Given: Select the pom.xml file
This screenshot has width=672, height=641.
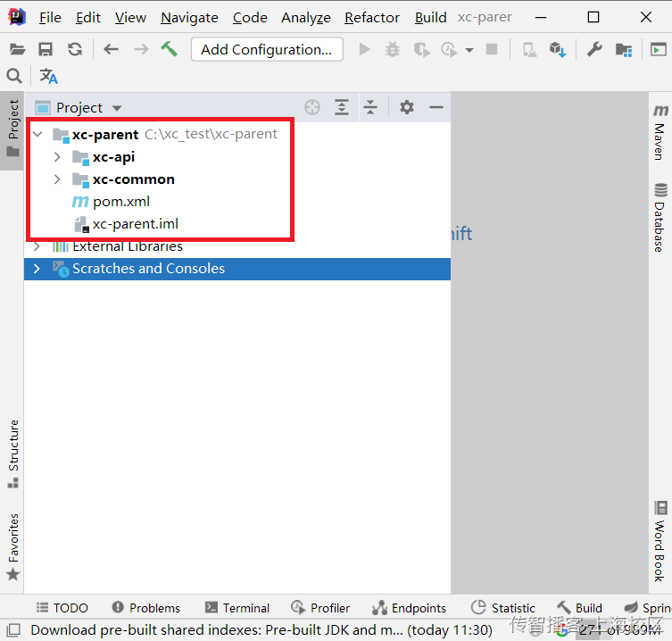Looking at the screenshot, I should [121, 202].
